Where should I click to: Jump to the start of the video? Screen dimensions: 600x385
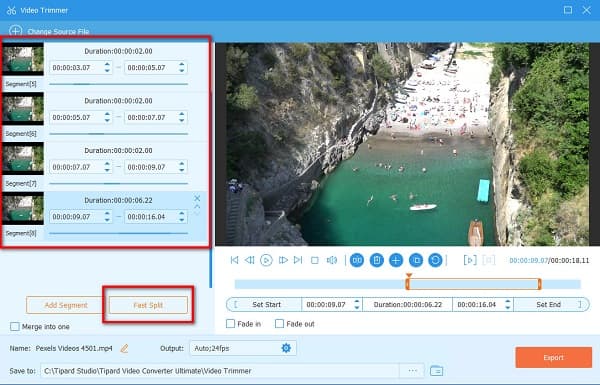coord(234,260)
